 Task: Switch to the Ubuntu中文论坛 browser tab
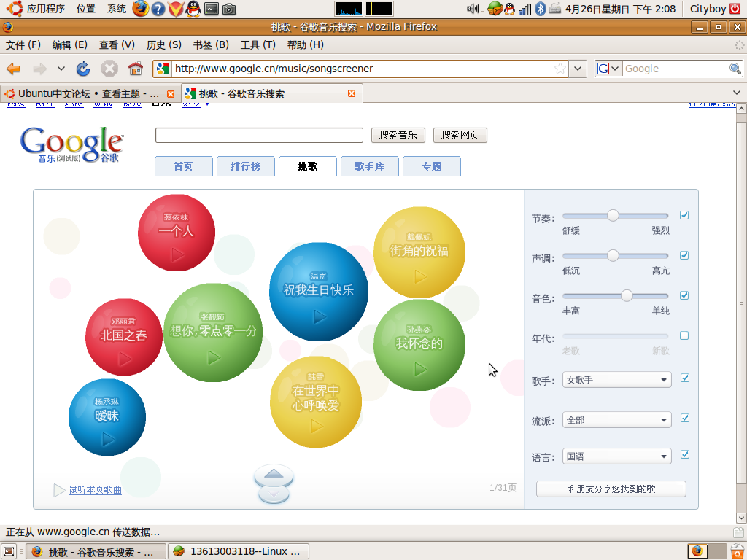pyautogui.click(x=90, y=94)
